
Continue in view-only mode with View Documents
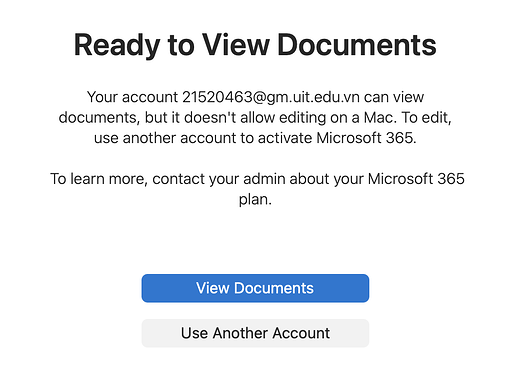(x=255, y=288)
